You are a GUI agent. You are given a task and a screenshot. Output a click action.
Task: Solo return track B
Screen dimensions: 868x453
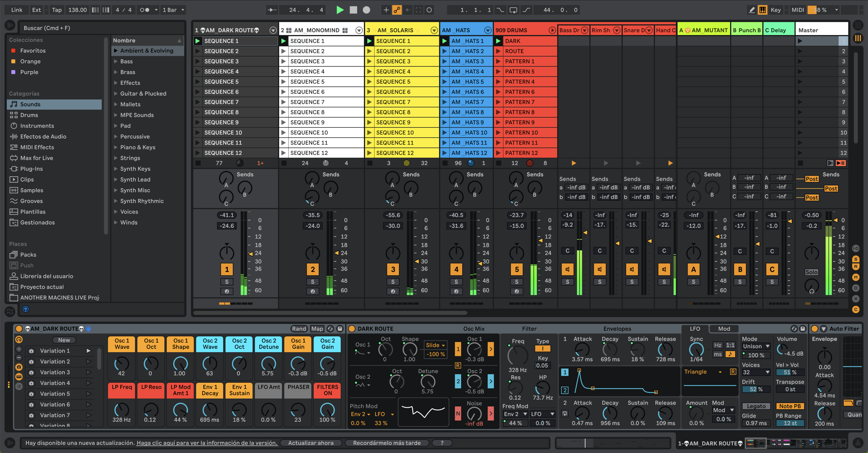[x=740, y=282]
